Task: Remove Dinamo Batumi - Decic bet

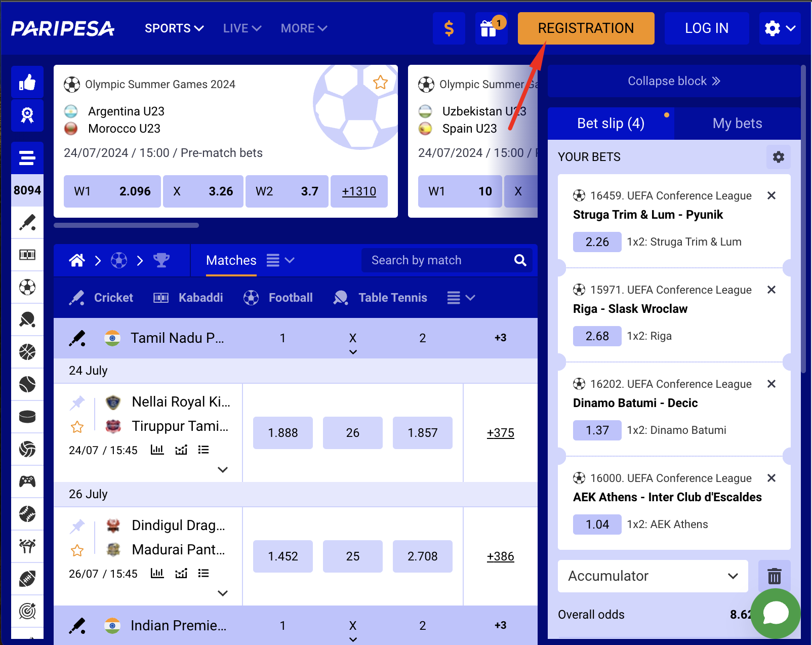Action: point(772,384)
